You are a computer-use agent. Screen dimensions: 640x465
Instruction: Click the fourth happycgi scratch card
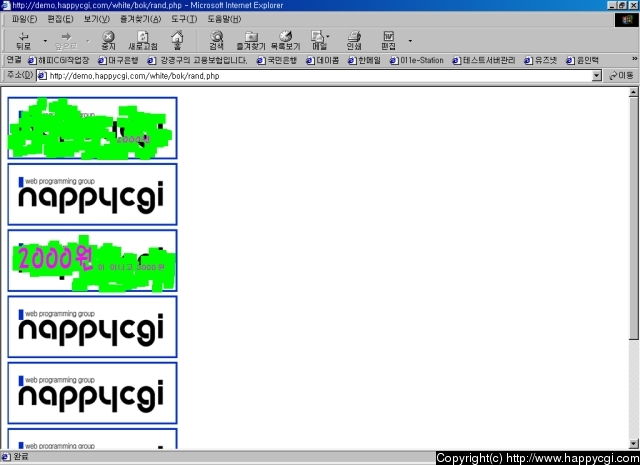[x=93, y=327]
